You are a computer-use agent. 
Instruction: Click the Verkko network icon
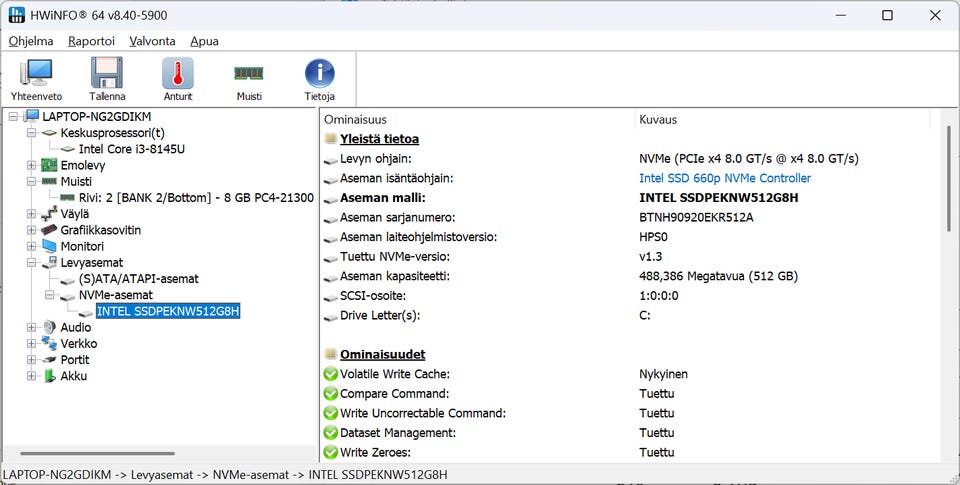[x=49, y=344]
